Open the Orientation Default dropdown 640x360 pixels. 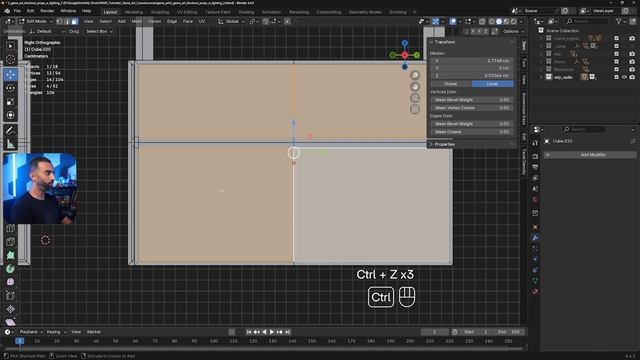(x=48, y=31)
